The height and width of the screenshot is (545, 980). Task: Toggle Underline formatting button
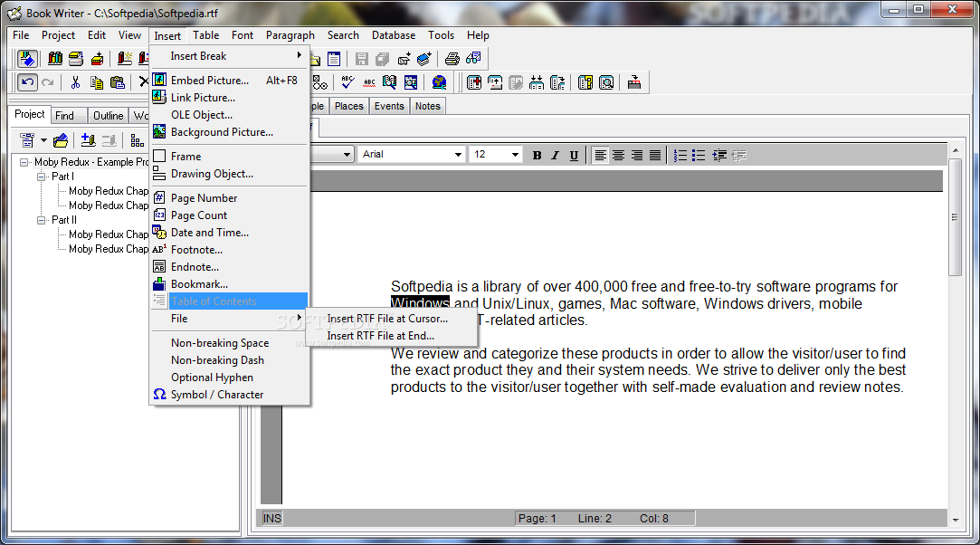pos(574,155)
